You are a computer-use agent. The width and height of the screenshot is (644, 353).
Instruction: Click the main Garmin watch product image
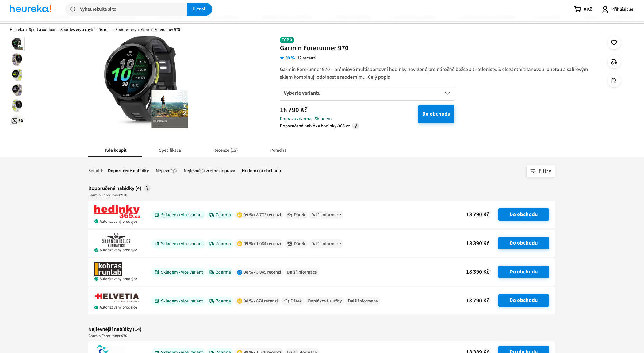pos(146,82)
